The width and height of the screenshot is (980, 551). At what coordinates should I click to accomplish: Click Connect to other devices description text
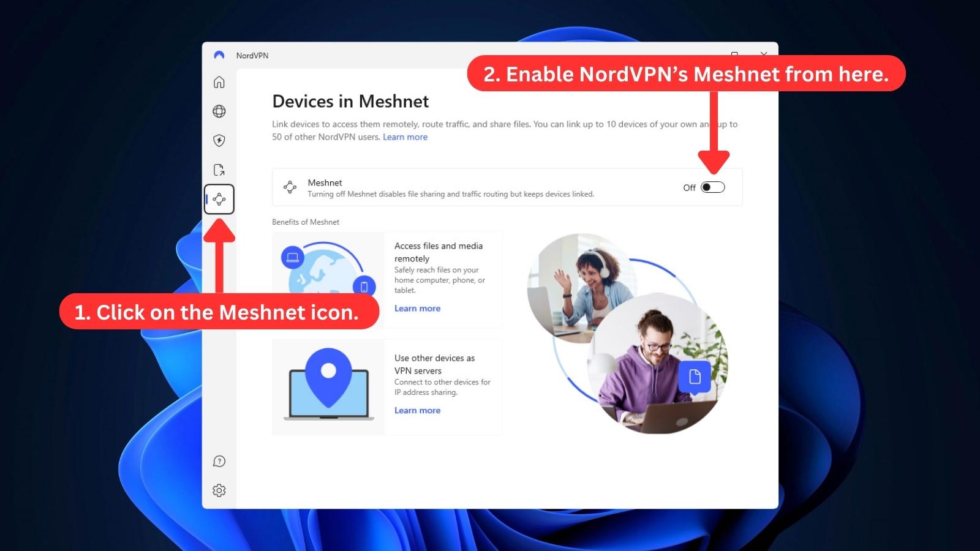(442, 387)
